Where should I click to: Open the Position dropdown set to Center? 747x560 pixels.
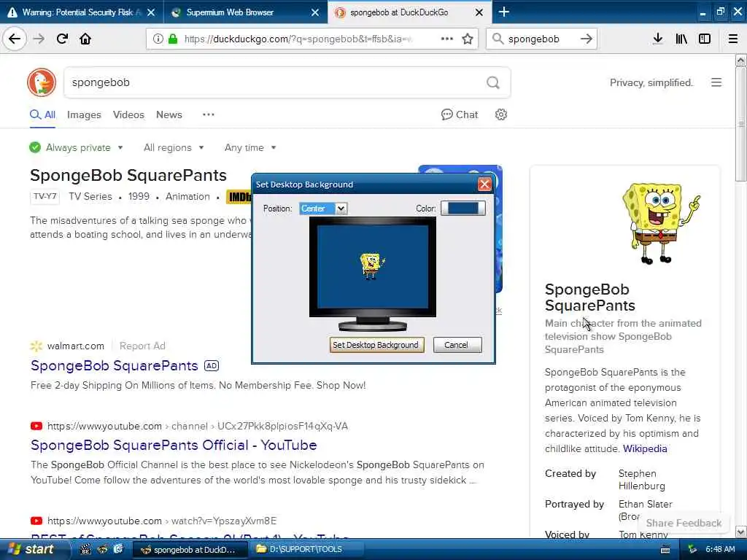point(323,208)
